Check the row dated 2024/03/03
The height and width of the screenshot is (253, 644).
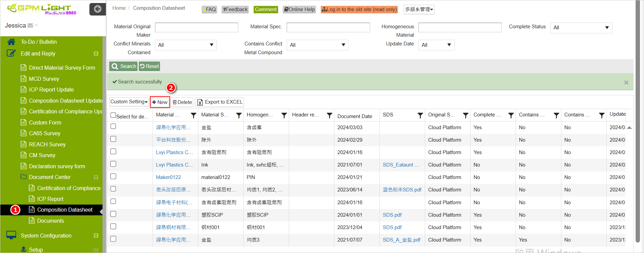click(x=113, y=126)
